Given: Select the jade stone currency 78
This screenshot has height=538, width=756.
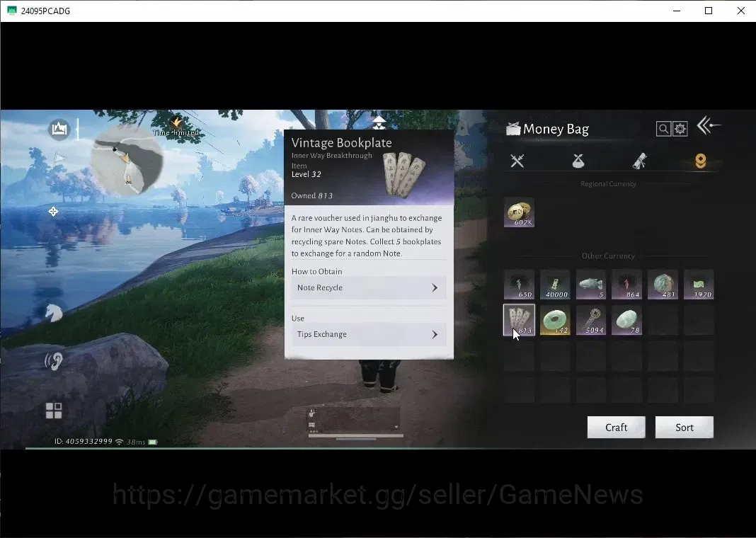Looking at the screenshot, I should (626, 320).
